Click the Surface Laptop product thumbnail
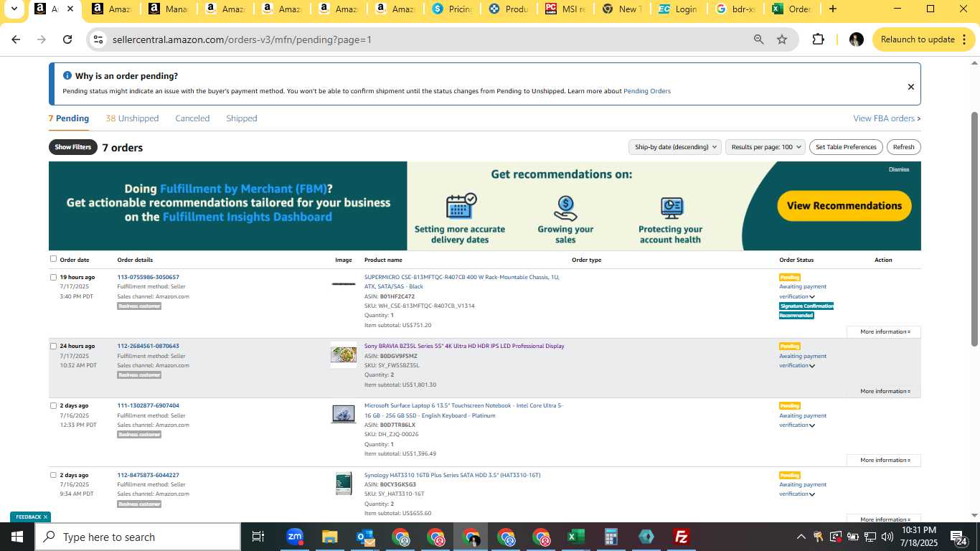Viewport: 980px width, 551px height. click(344, 414)
